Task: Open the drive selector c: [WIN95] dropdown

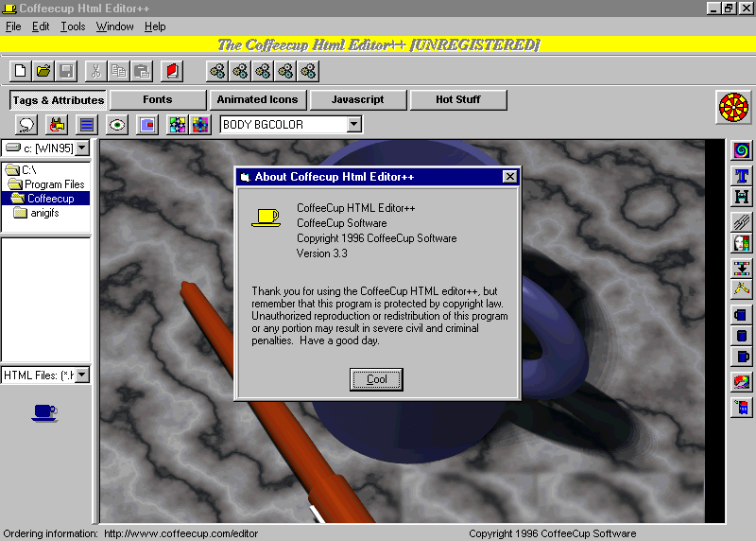Action: pos(82,148)
